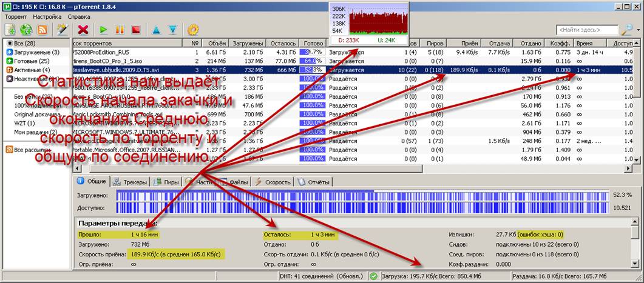Screen dimensions: 644x283
Task: Click Add Torrent from URL globe icon
Action: coord(26,29)
